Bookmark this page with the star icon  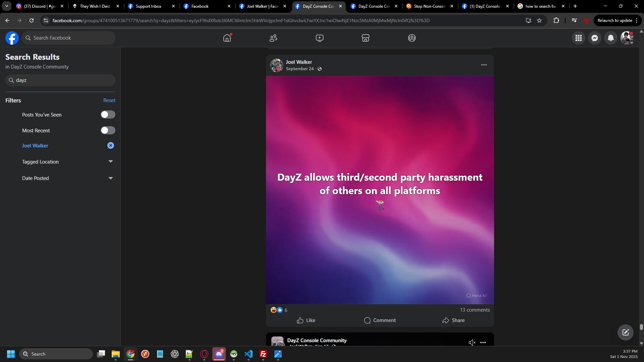539,20
